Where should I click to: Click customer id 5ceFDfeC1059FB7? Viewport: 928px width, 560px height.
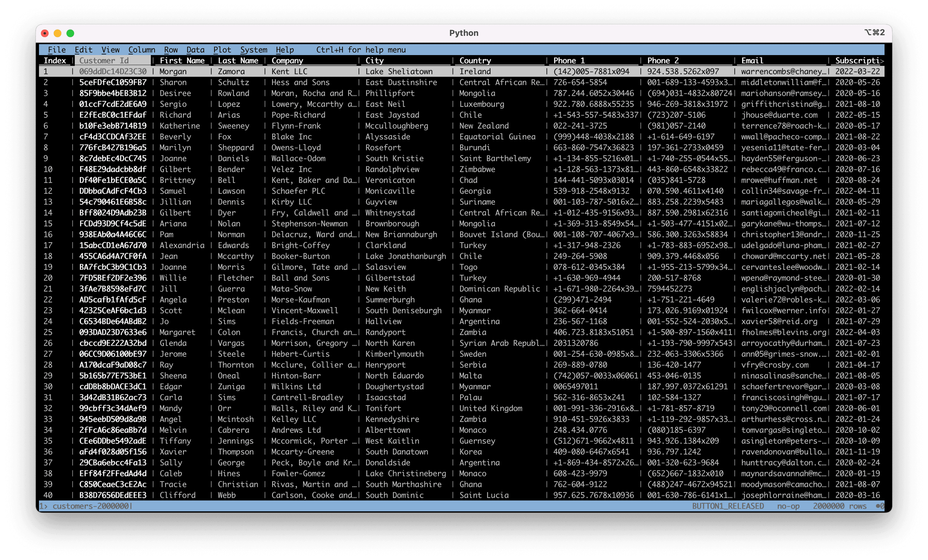click(x=113, y=82)
